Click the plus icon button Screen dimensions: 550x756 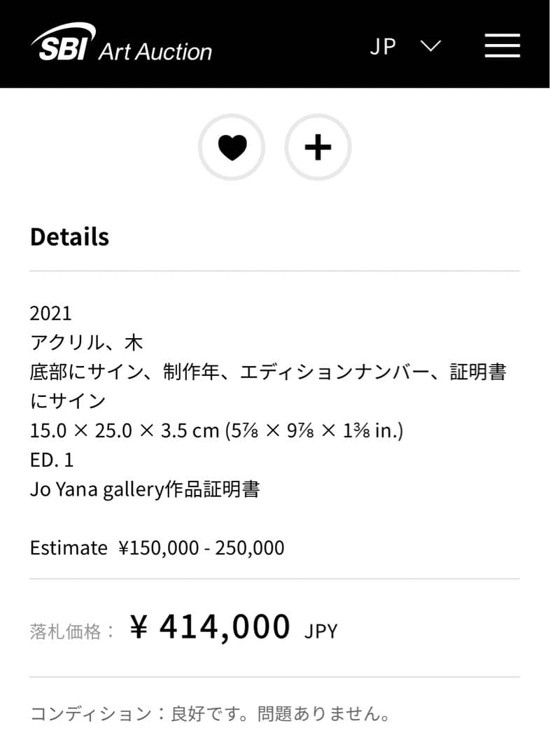coord(318,148)
